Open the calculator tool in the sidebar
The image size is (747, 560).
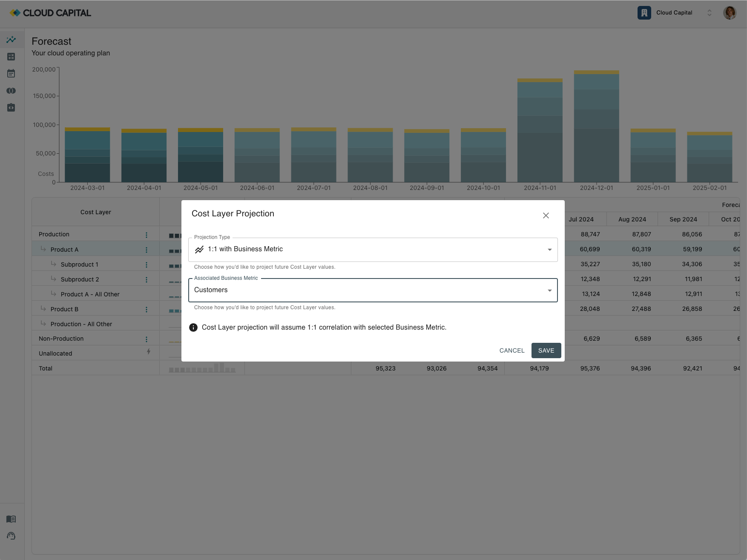pos(11,56)
